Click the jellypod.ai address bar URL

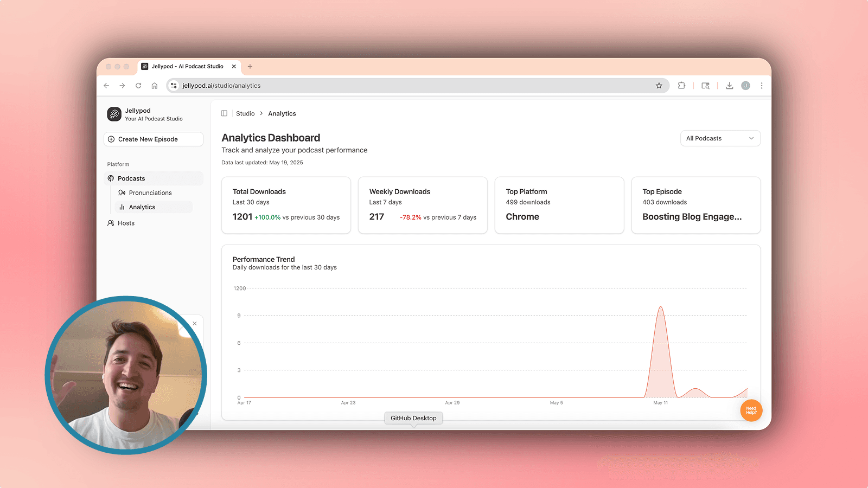click(221, 86)
